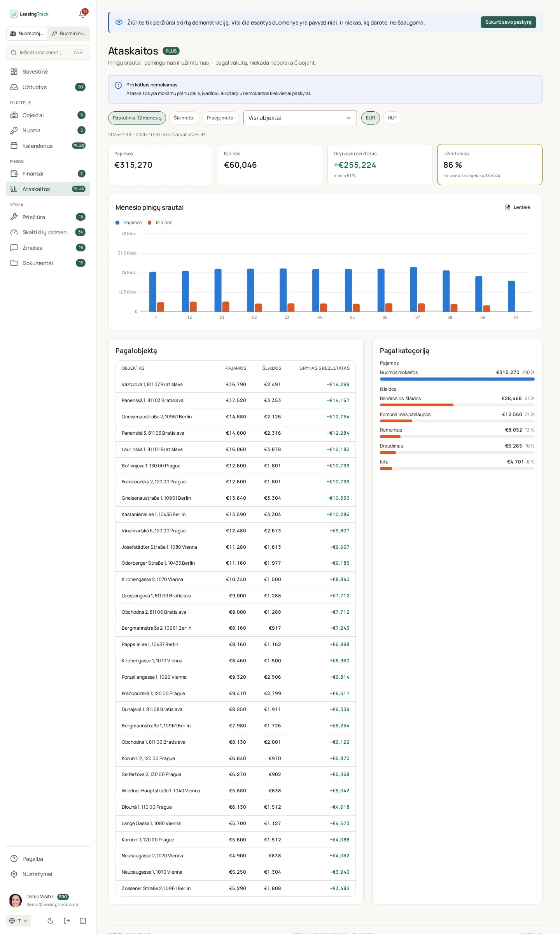Open the Finansai menu item
Viewport: 560px width, 934px height.
point(48,174)
